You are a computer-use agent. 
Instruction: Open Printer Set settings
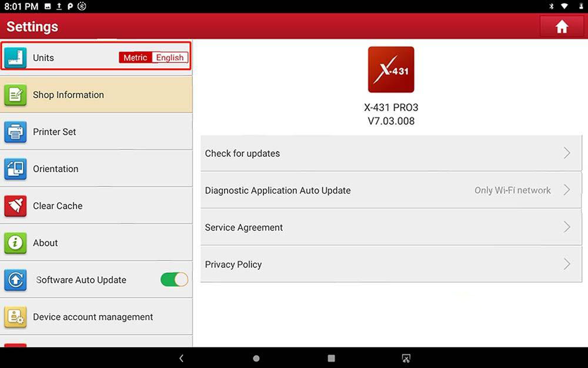pos(96,132)
